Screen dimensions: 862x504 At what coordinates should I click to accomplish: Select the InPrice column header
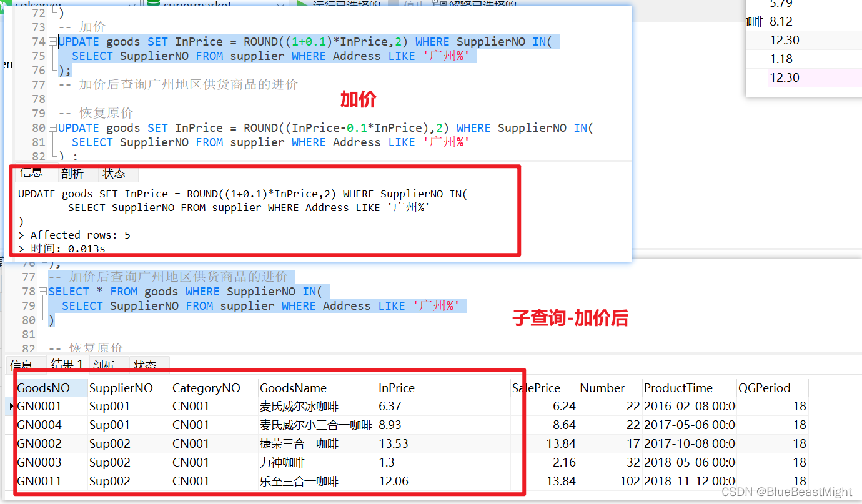click(443, 388)
